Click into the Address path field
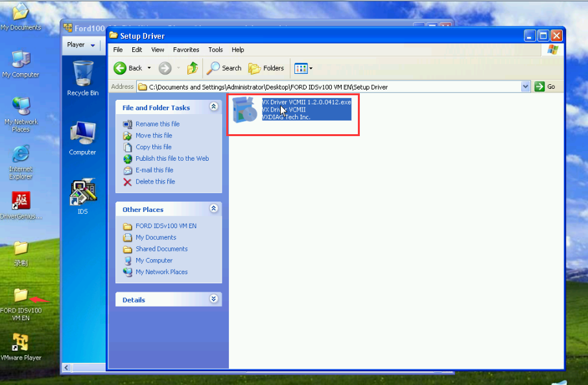Image resolution: width=588 pixels, height=385 pixels. click(330, 87)
